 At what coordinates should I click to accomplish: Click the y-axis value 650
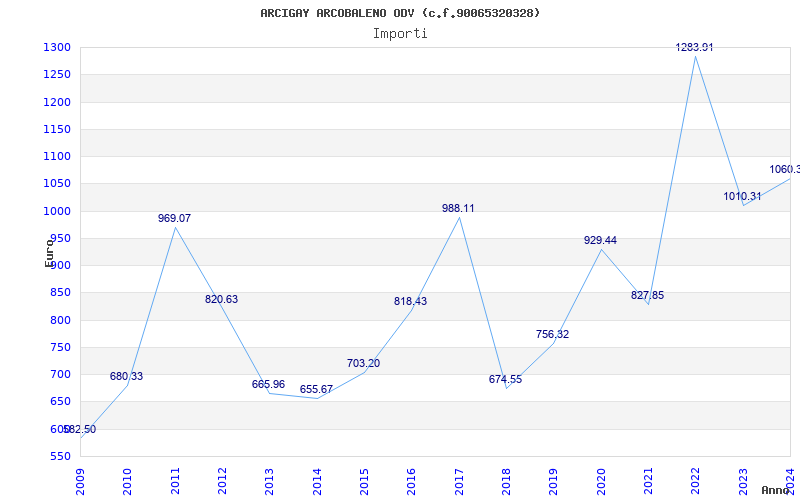click(60, 402)
